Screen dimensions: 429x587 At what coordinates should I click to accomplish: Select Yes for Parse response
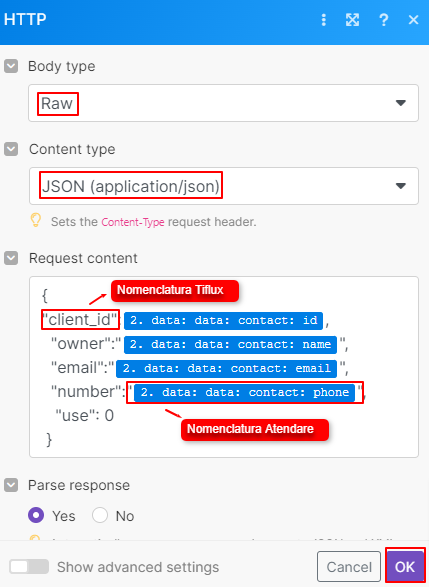click(x=36, y=515)
